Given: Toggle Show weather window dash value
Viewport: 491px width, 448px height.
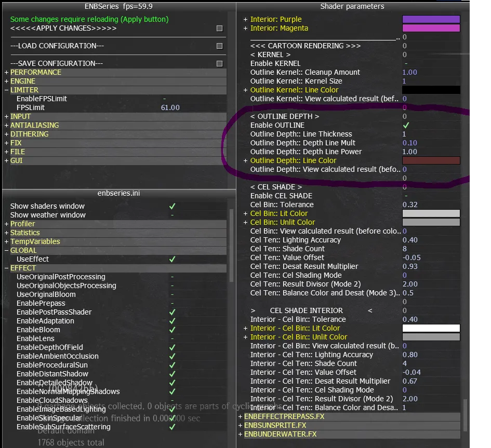Looking at the screenshot, I should (172, 215).
